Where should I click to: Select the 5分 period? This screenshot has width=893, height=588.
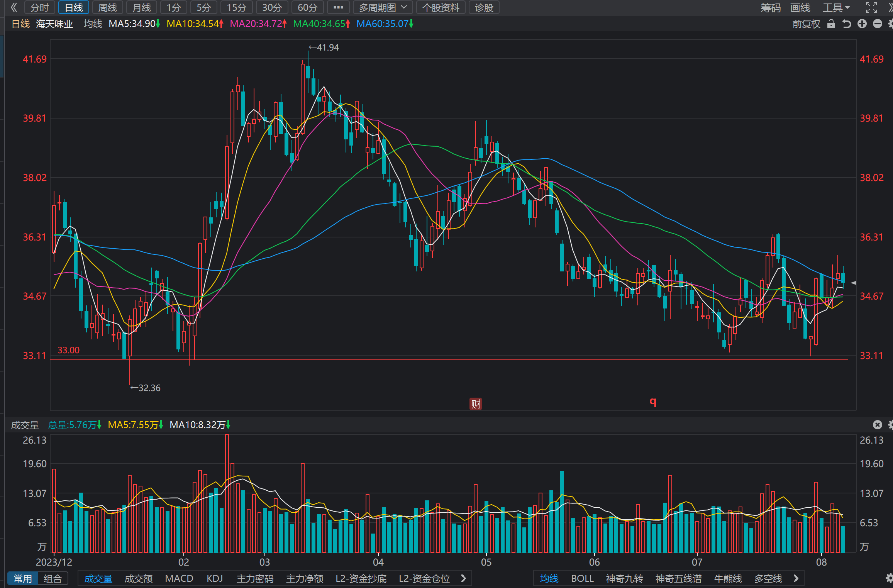click(204, 7)
